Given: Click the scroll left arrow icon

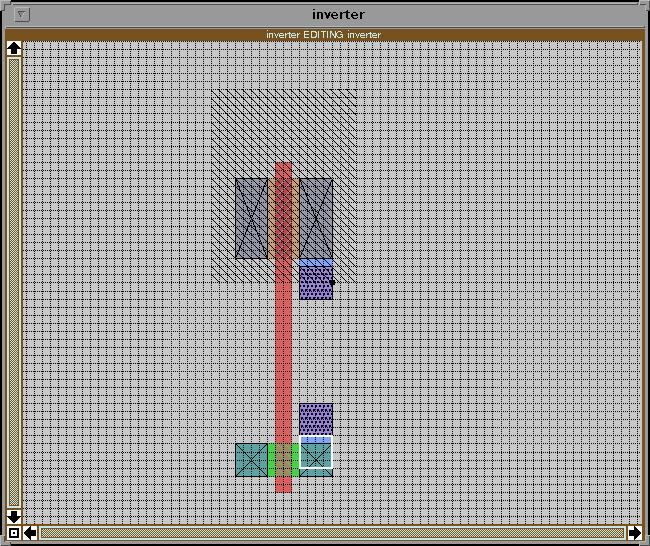Looking at the screenshot, I should pyautogui.click(x=30, y=533).
